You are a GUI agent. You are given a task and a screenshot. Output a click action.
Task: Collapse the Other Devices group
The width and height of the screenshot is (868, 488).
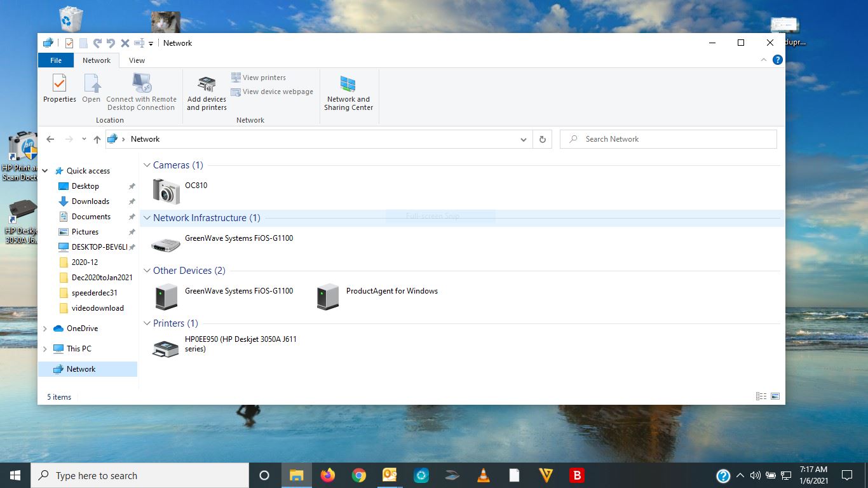click(x=147, y=271)
